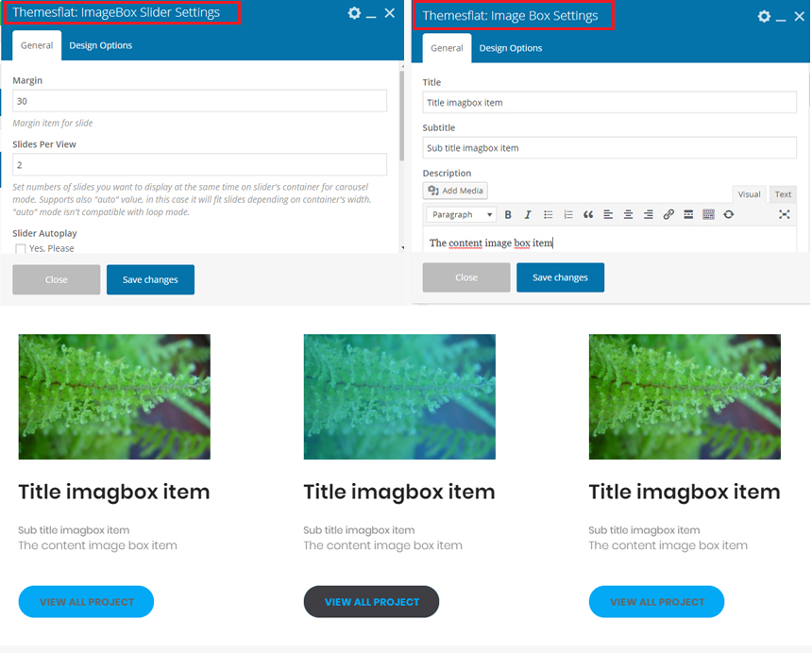Screen dimensions: 812x653
Task: Open gear settings of ImageBox Slider panel
Action: pos(354,13)
